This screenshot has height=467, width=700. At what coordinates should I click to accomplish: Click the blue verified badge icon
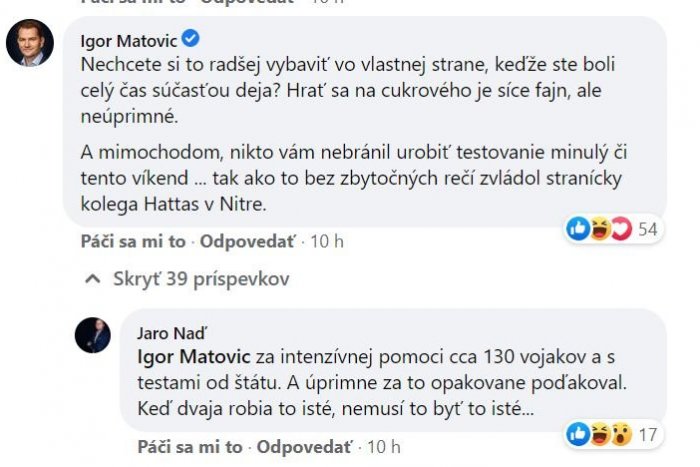coord(192,39)
